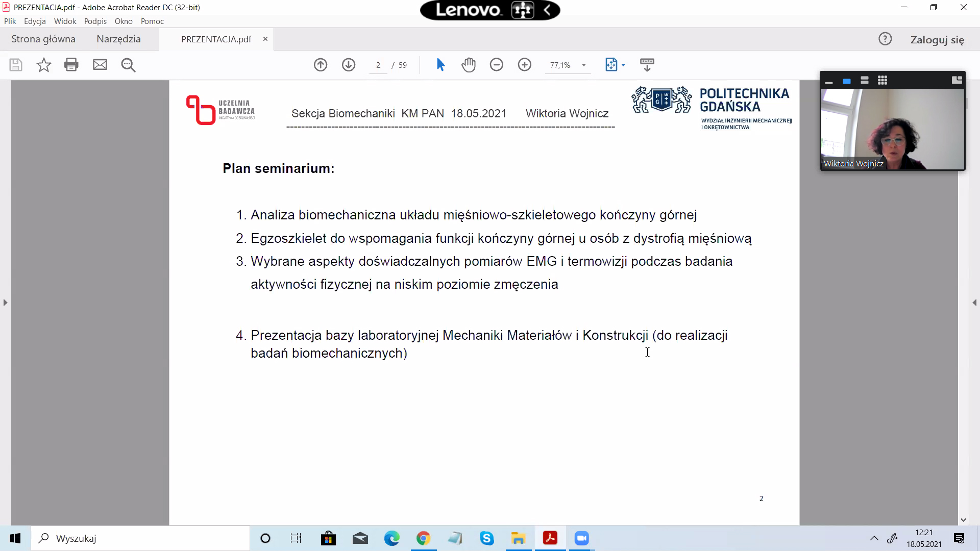The width and height of the screenshot is (980, 551).
Task: Switch to Zoom taskbar icon
Action: click(582, 538)
